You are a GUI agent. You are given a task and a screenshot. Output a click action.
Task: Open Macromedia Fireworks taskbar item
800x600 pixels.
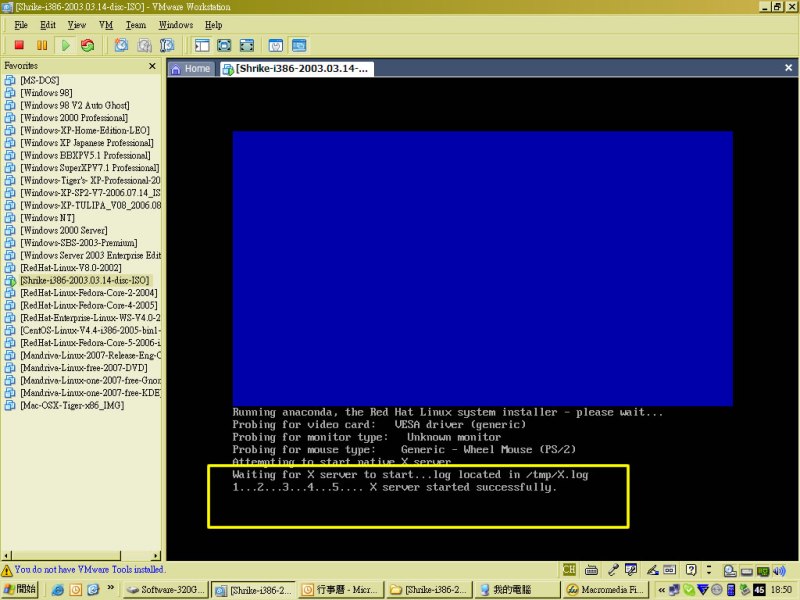tap(605, 590)
